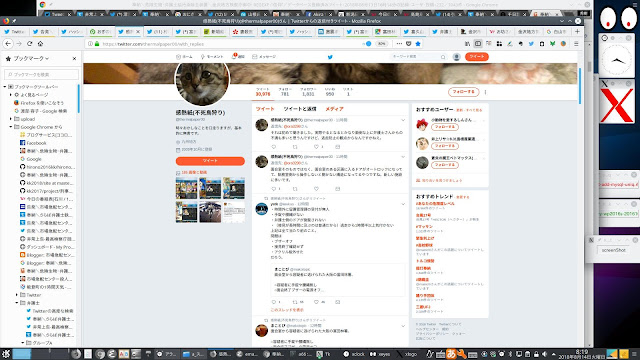Reply to the first tweet
Image resolution: width=640 pixels, height=360 pixels.
click(x=273, y=147)
